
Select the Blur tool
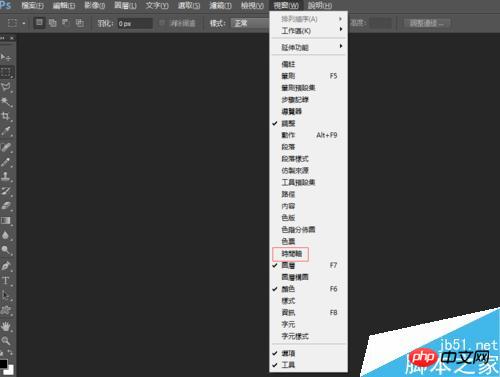6,235
